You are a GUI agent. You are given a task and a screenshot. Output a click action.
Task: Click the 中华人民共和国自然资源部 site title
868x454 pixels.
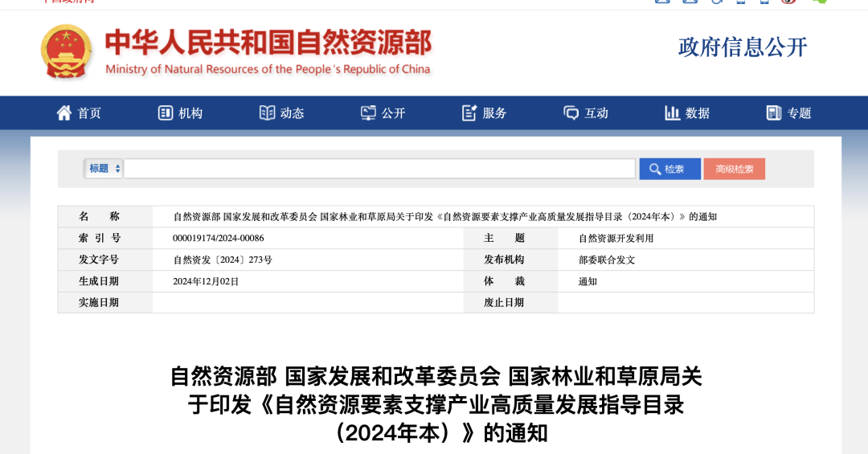[x=268, y=43]
